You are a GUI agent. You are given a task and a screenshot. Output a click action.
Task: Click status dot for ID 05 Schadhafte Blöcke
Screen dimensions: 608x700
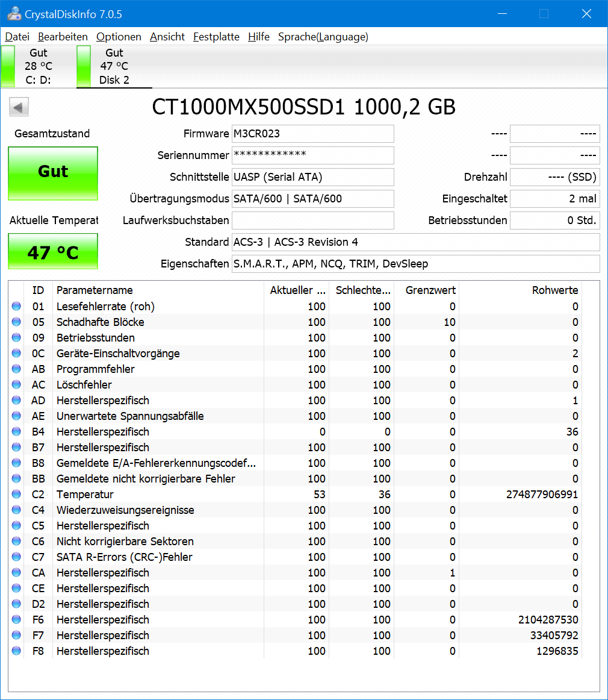[16, 322]
